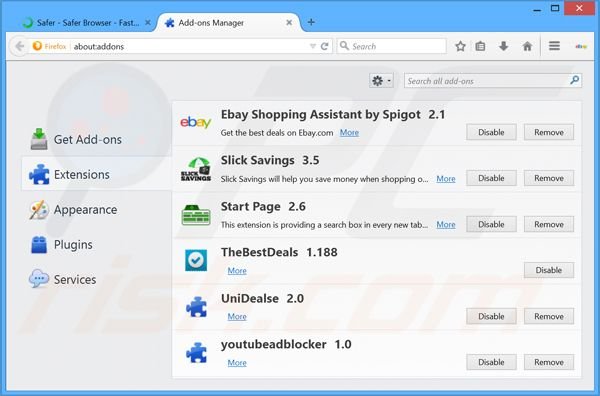This screenshot has height=396, width=600.
Task: Focus the browser Search box
Action: point(392,46)
